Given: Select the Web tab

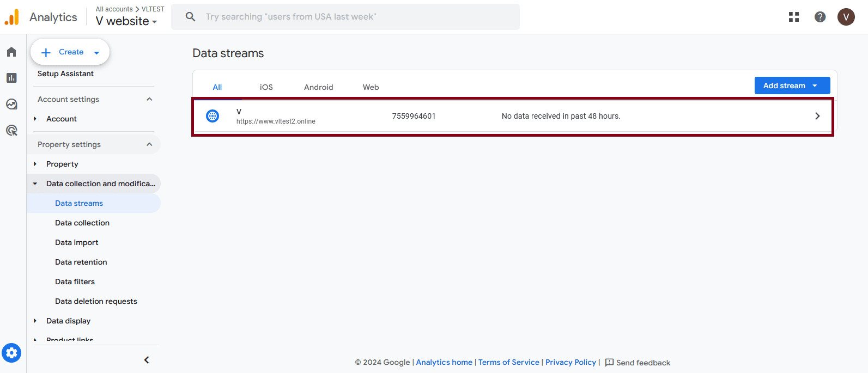Looking at the screenshot, I should (x=371, y=87).
